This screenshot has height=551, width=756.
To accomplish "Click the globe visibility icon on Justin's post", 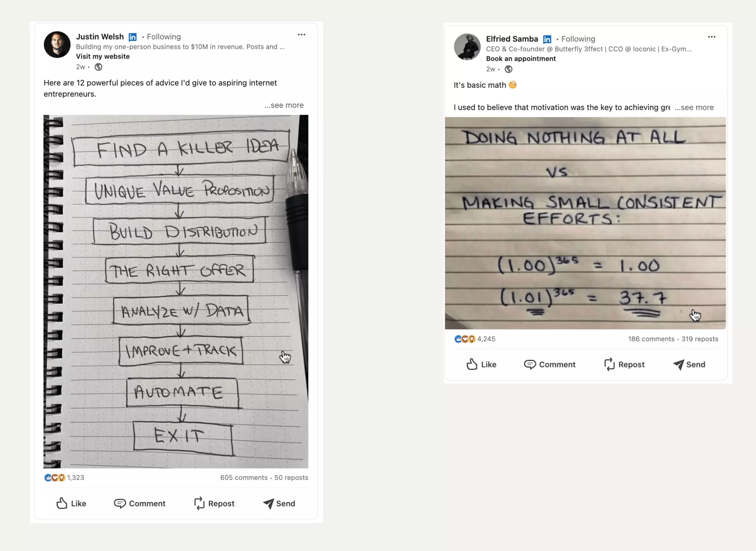I will click(x=98, y=67).
